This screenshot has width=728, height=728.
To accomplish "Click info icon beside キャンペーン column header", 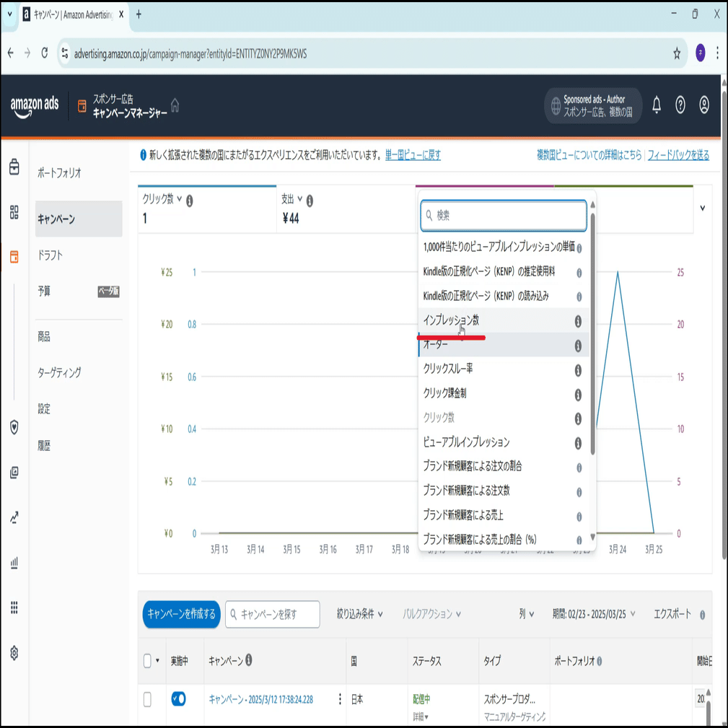I will (249, 659).
